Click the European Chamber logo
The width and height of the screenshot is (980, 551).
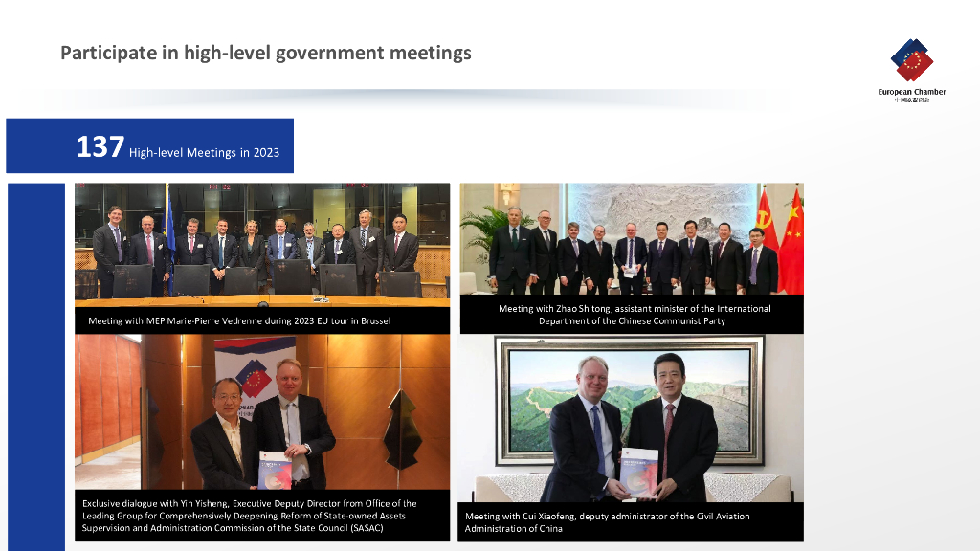coord(912,70)
